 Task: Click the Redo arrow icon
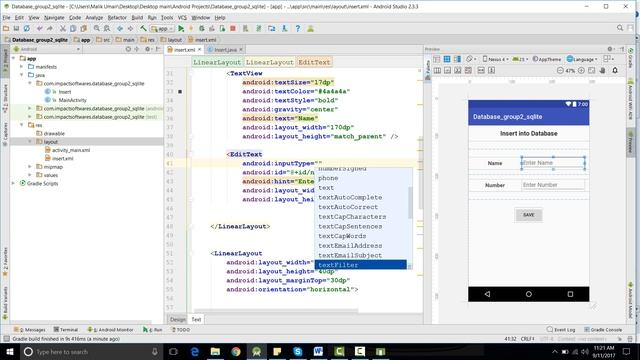pyautogui.click(x=50, y=29)
